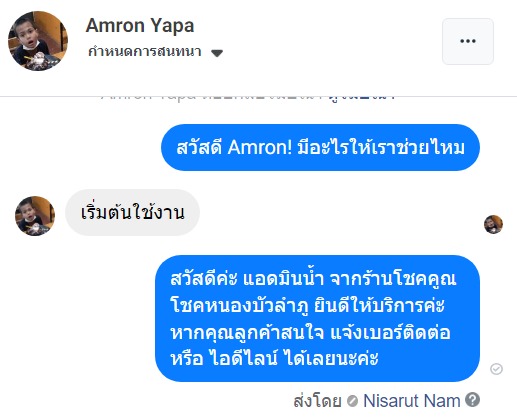The height and width of the screenshot is (418, 517).
Task: Open the Nisarut Nam sender link
Action: click(x=412, y=400)
